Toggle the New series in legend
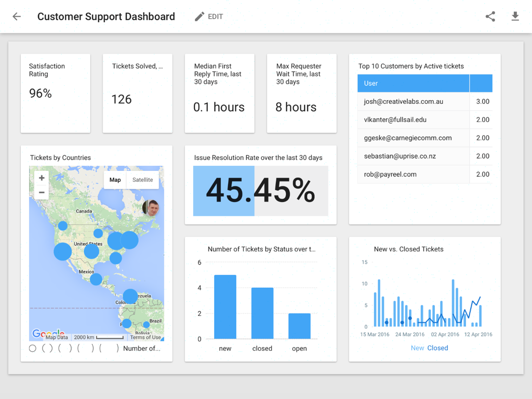 pos(417,348)
